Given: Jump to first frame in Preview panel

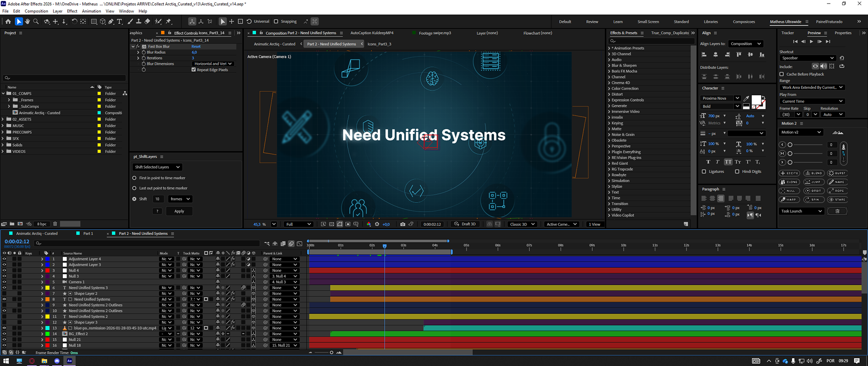Looking at the screenshot, I should 795,42.
